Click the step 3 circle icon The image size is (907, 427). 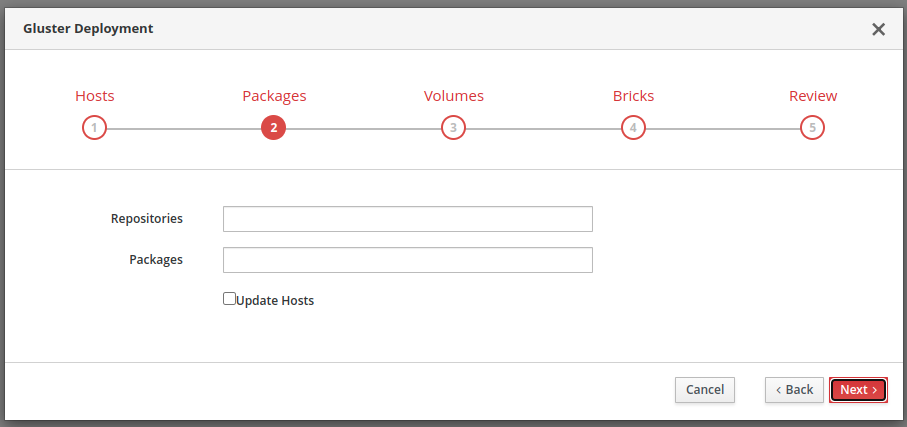tap(453, 128)
